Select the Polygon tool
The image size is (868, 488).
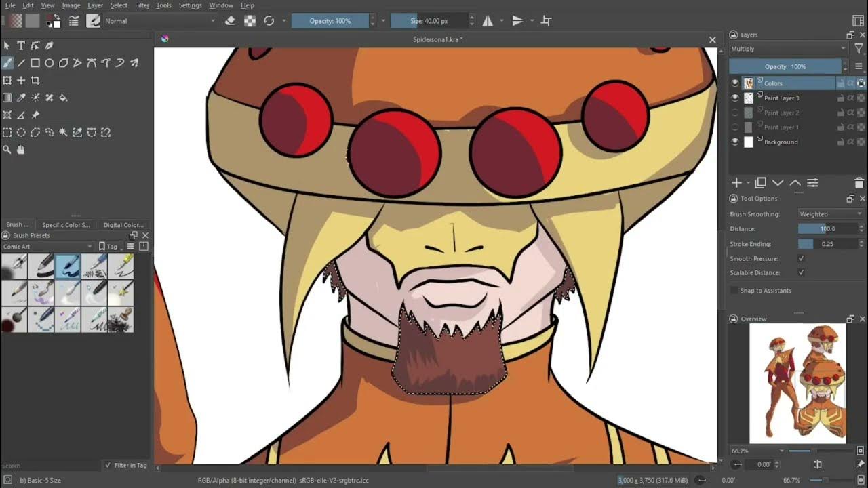coord(63,63)
